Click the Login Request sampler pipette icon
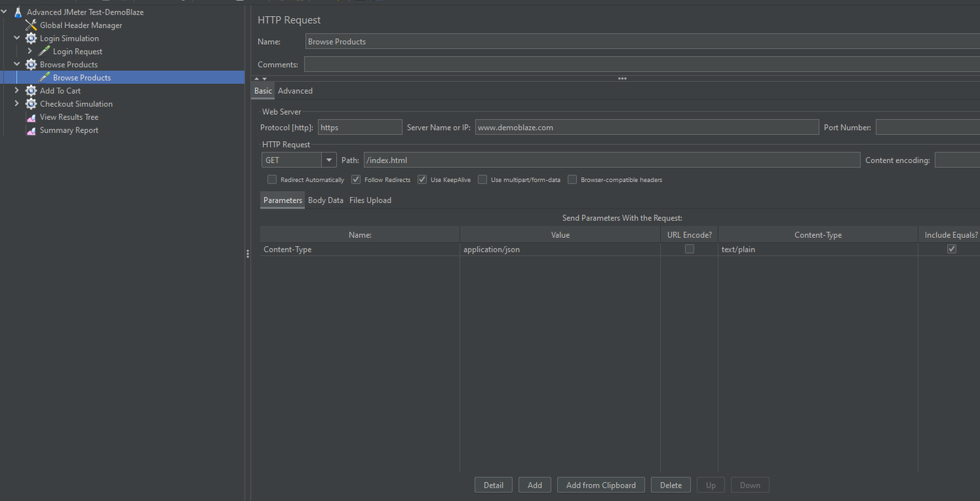The width and height of the screenshot is (980, 501). coord(44,51)
